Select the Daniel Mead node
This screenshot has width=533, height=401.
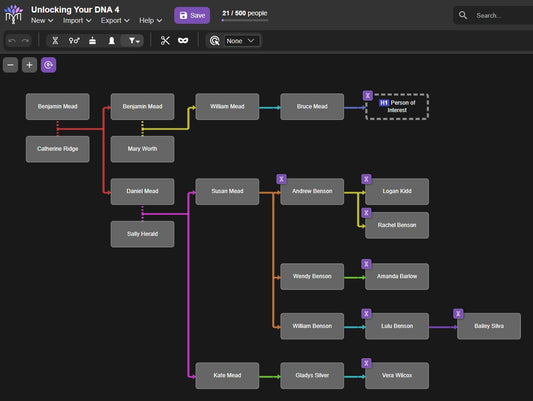tap(142, 191)
